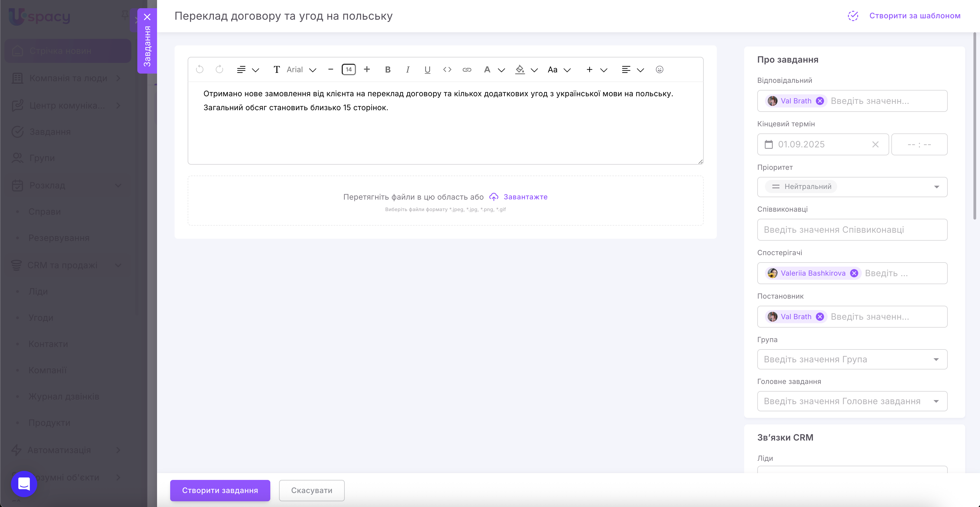Click the Співвиконавці input field

point(852,230)
